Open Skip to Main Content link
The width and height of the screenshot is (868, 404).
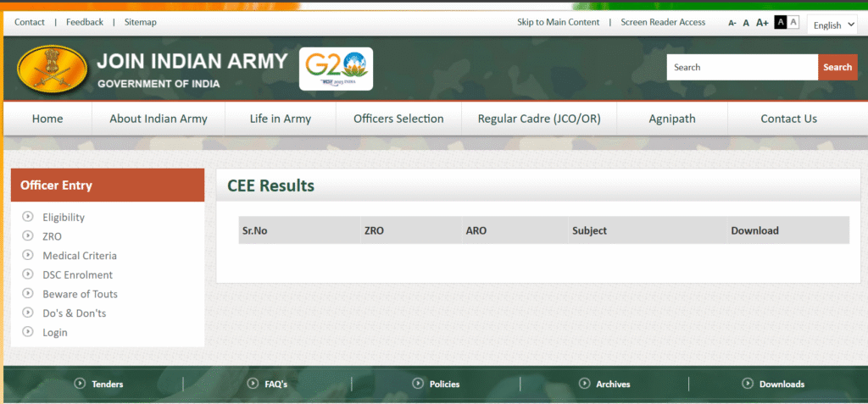(x=558, y=22)
